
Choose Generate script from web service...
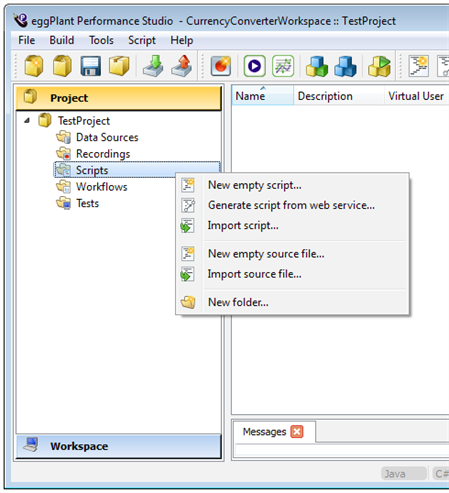tap(292, 205)
